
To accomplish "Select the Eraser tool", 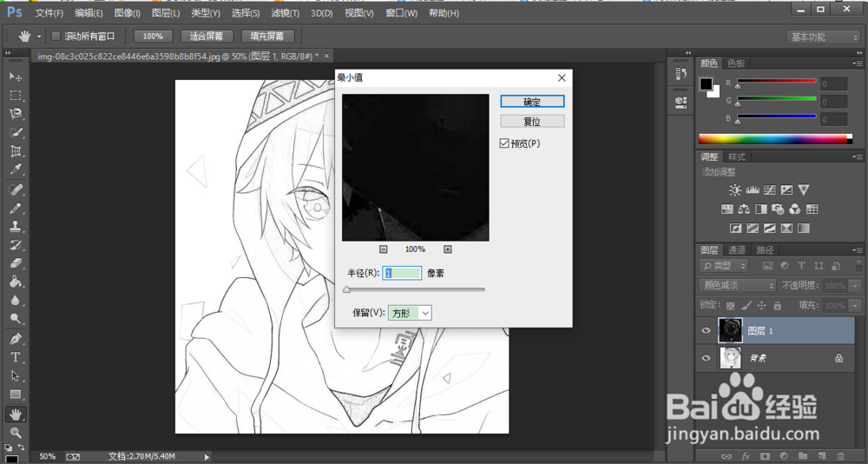I will click(16, 262).
